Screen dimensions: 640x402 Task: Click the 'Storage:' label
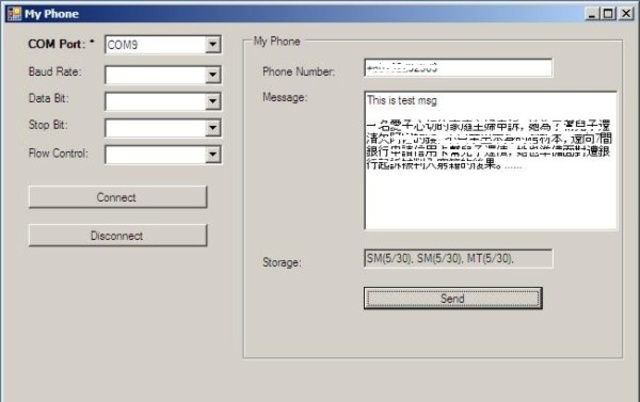pyautogui.click(x=282, y=262)
